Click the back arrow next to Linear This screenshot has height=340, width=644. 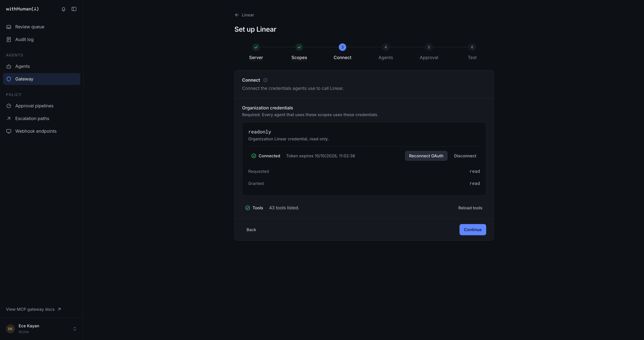(237, 15)
